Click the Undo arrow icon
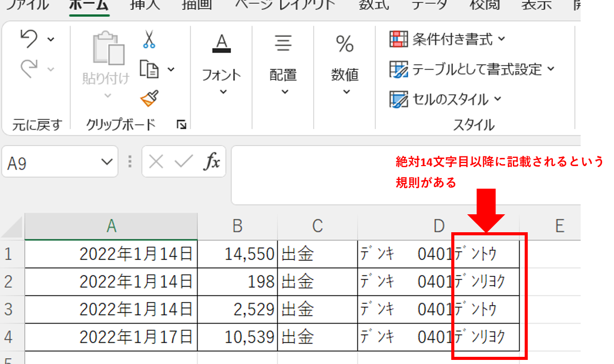The image size is (614, 364). [30, 39]
